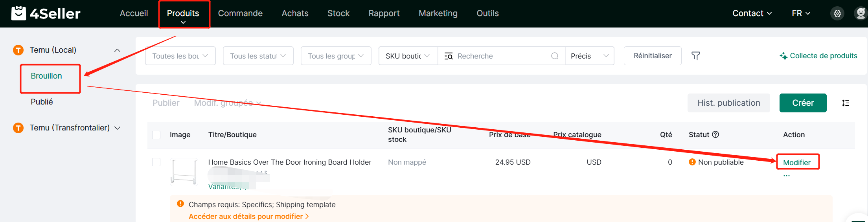This screenshot has height=222, width=868.
Task: Click the Collecte de produits link
Action: (823, 56)
